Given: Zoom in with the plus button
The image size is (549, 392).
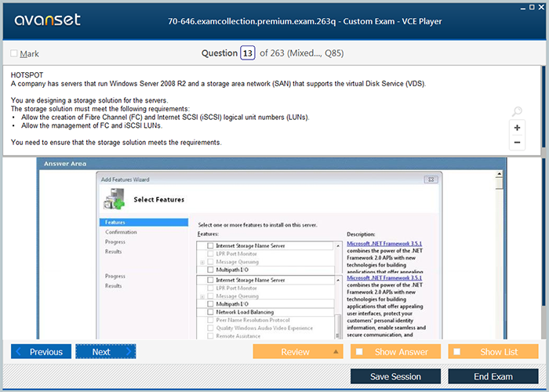Looking at the screenshot, I should (x=517, y=128).
